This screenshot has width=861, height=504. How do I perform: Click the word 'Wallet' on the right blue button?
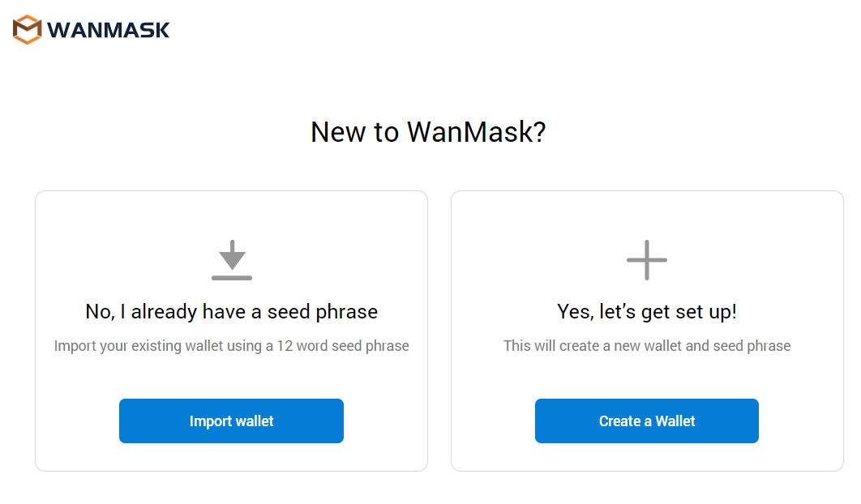pos(675,421)
